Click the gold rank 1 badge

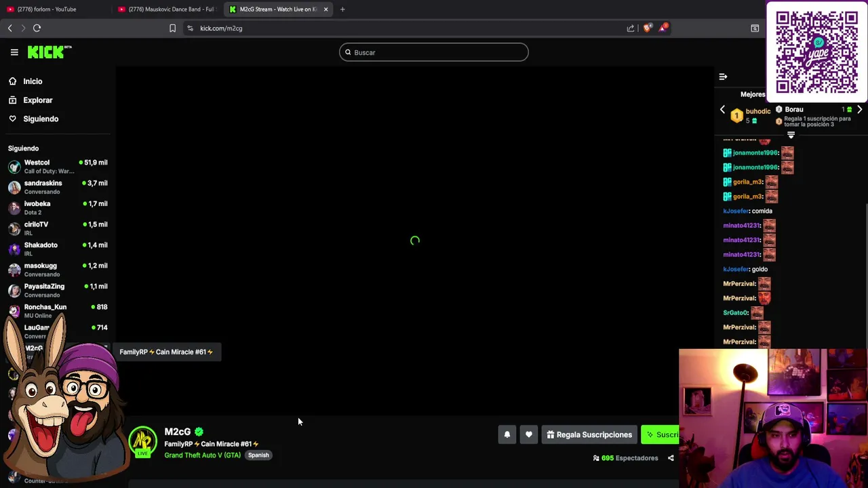[736, 115]
